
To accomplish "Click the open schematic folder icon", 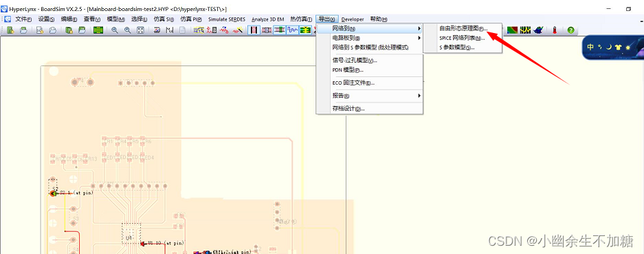I will 24,30.
